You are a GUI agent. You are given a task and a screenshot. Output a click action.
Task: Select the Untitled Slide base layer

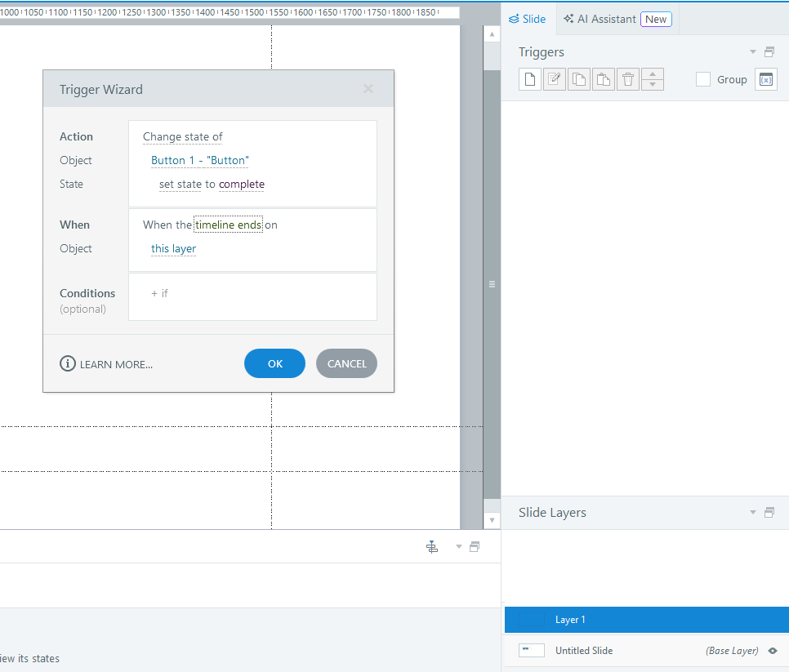click(x=647, y=651)
